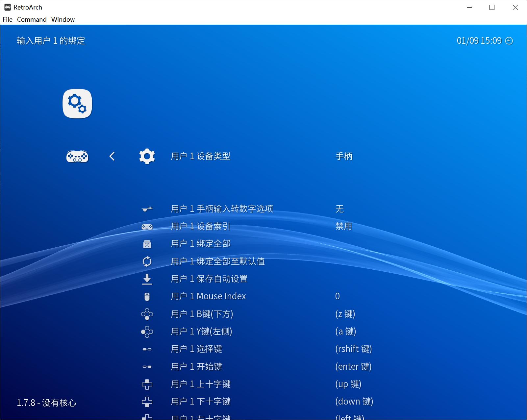Select the gamepad icon in the left sidebar

click(77, 157)
